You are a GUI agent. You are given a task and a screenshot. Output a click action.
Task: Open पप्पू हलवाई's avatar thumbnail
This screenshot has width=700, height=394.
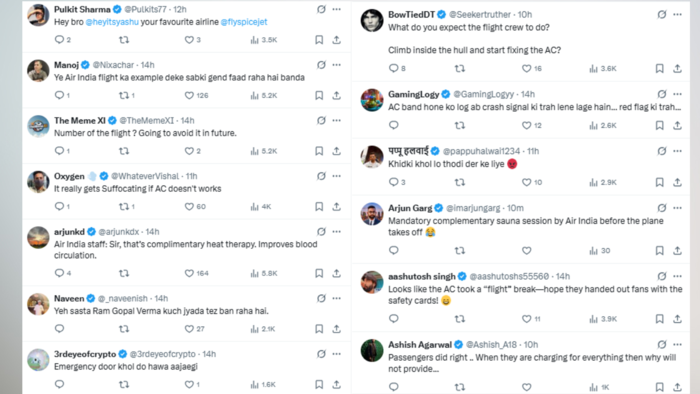click(x=372, y=157)
